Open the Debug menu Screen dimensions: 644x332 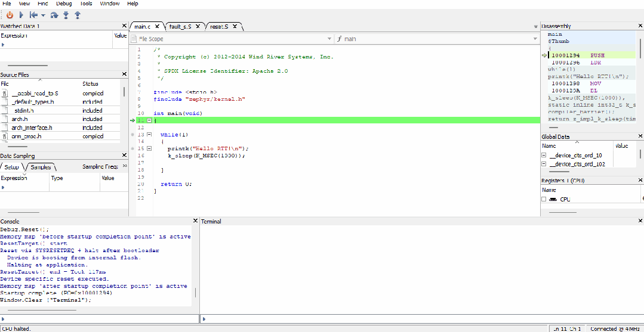tap(64, 4)
